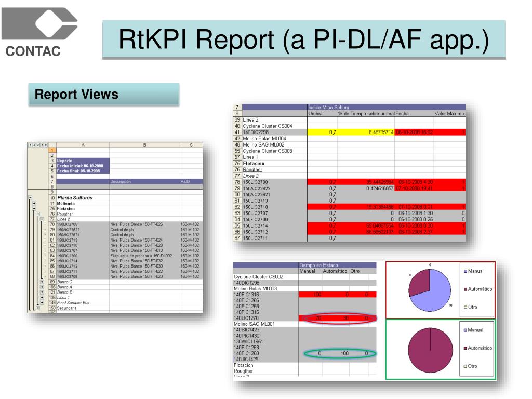
Task: Select column B header in left sheet
Action: (x=145, y=145)
